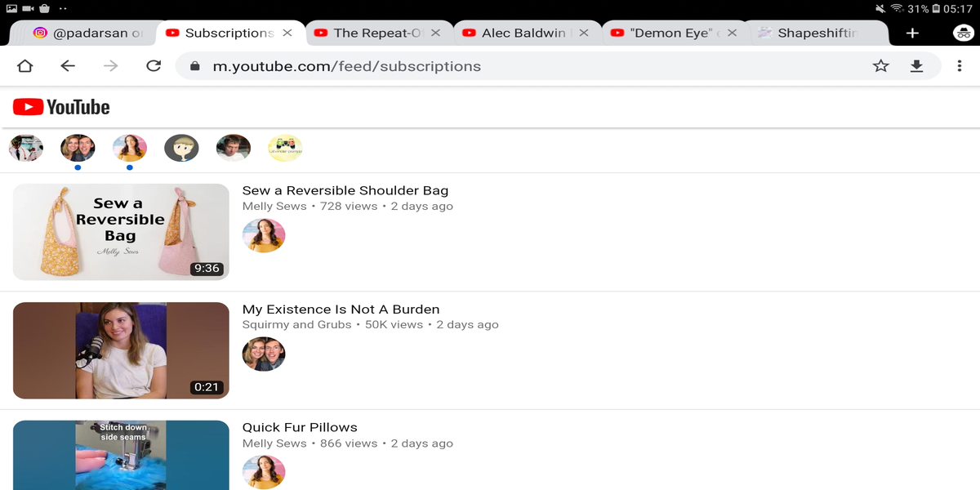Select man portrait channel avatar in strip
980x490 pixels.
click(234, 148)
